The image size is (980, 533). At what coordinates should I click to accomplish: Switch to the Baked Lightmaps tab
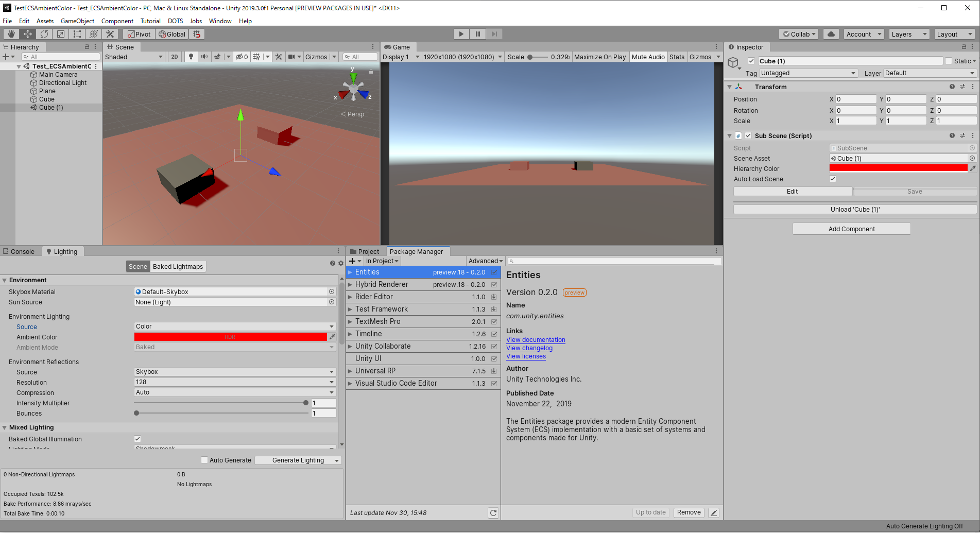pyautogui.click(x=178, y=266)
